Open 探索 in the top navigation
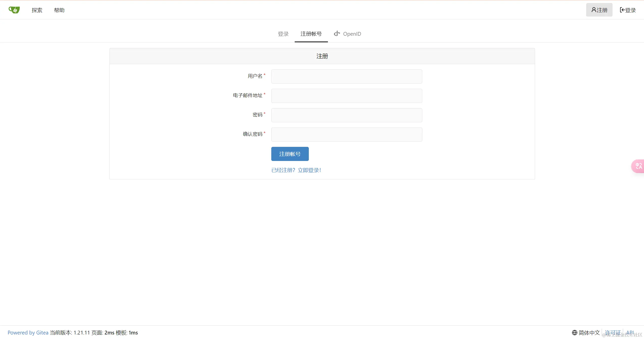The image size is (644, 339). pos(37,10)
